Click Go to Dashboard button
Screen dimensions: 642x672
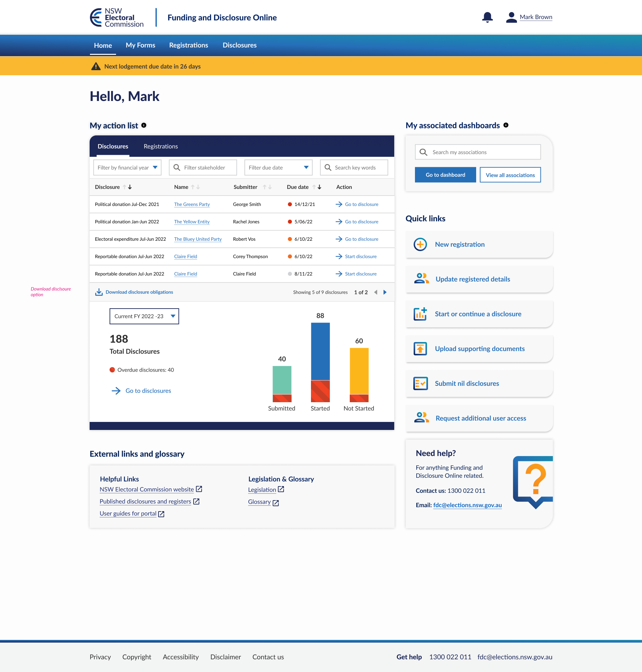444,175
